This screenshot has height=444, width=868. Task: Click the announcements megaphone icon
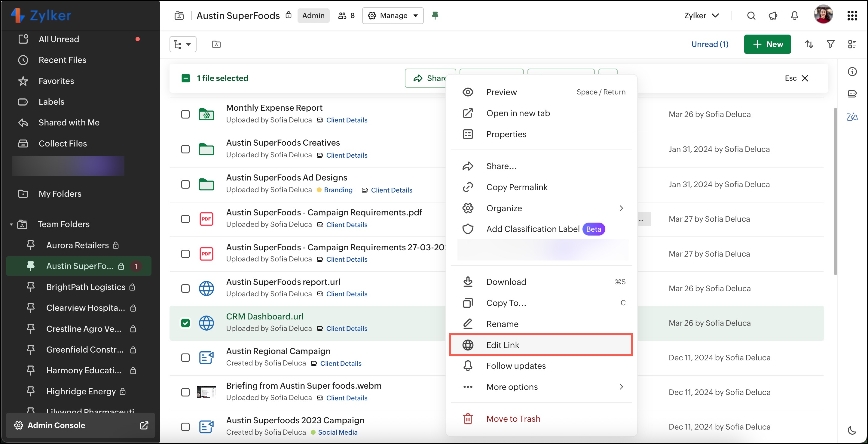(x=773, y=16)
